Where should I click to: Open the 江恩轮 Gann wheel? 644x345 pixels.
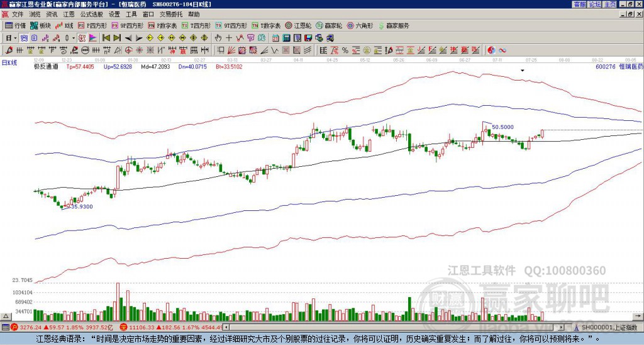299,25
